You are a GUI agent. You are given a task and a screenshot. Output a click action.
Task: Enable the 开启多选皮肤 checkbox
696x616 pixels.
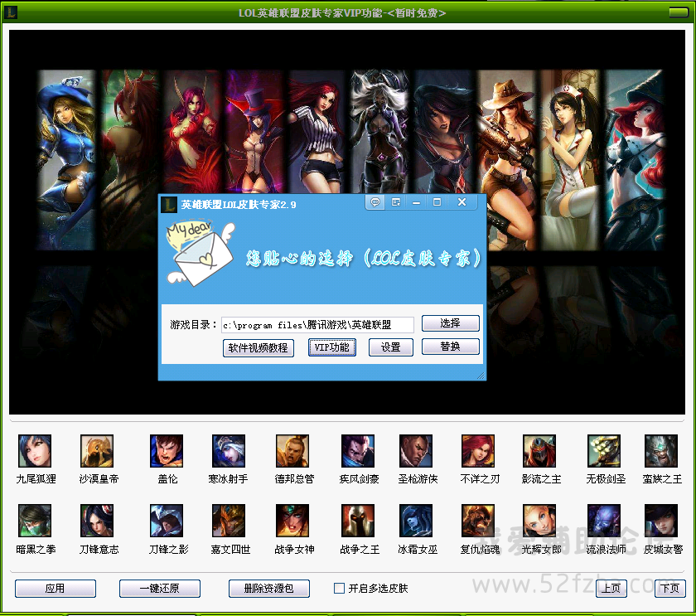click(x=339, y=589)
